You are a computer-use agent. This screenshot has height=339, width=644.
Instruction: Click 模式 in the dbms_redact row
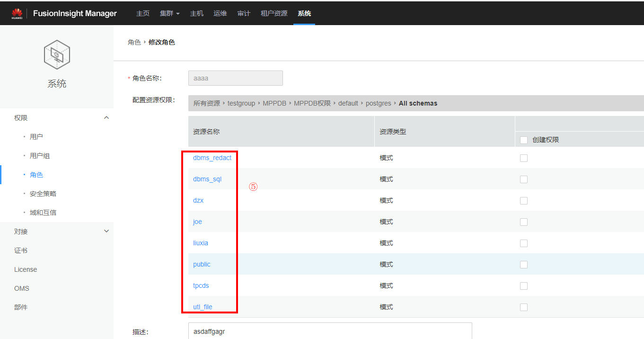tap(386, 158)
